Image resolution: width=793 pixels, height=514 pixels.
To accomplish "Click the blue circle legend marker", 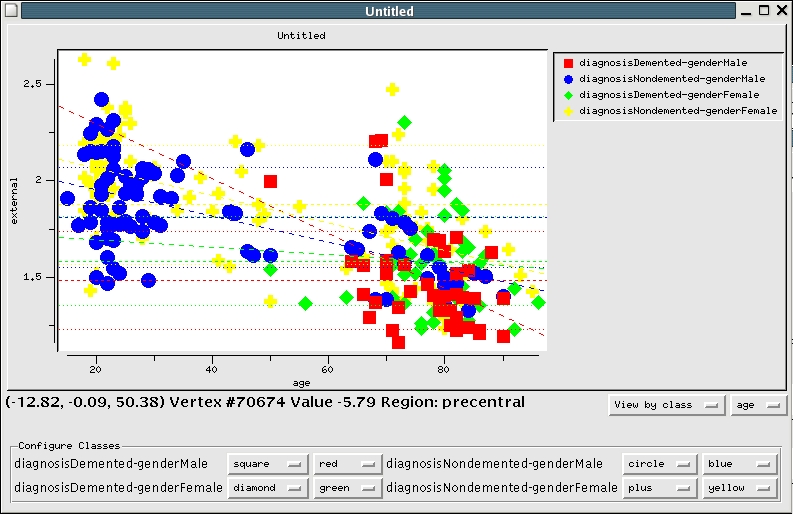I will pyautogui.click(x=568, y=78).
